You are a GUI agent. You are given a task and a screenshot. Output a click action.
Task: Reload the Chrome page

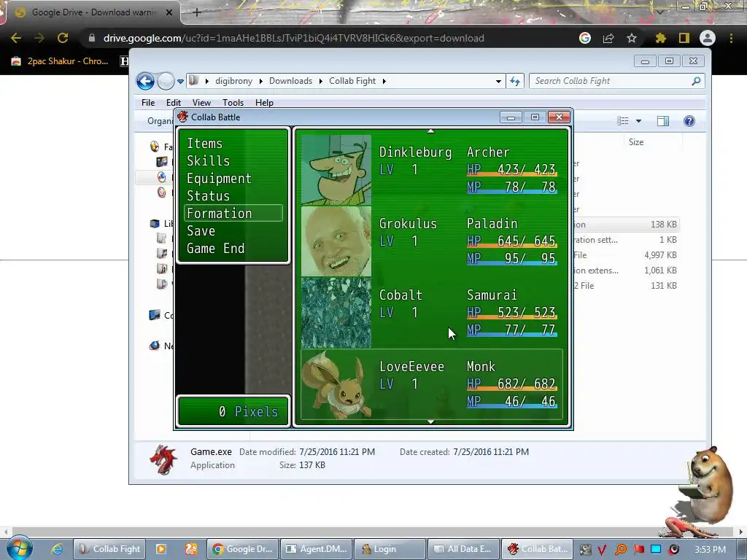click(63, 38)
